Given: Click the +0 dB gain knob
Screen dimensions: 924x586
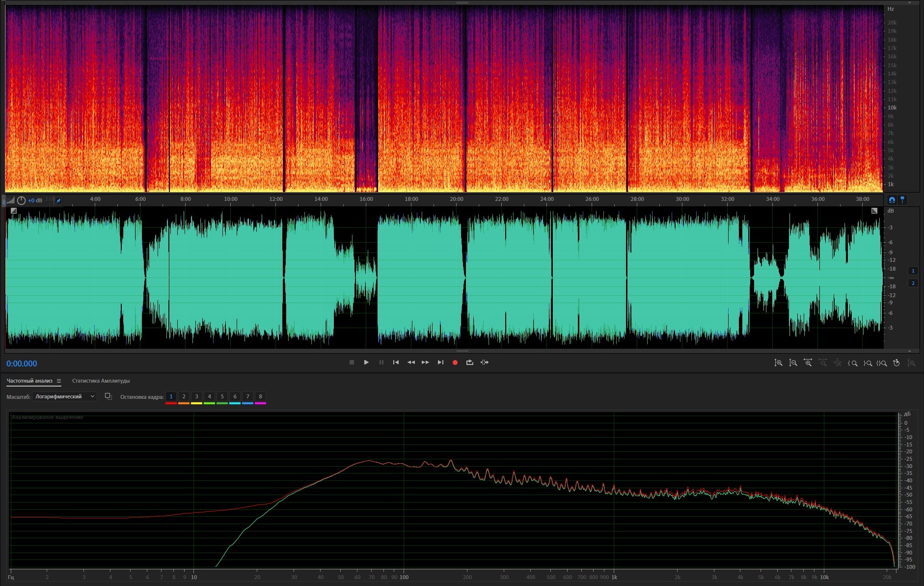Looking at the screenshot, I should point(21,200).
